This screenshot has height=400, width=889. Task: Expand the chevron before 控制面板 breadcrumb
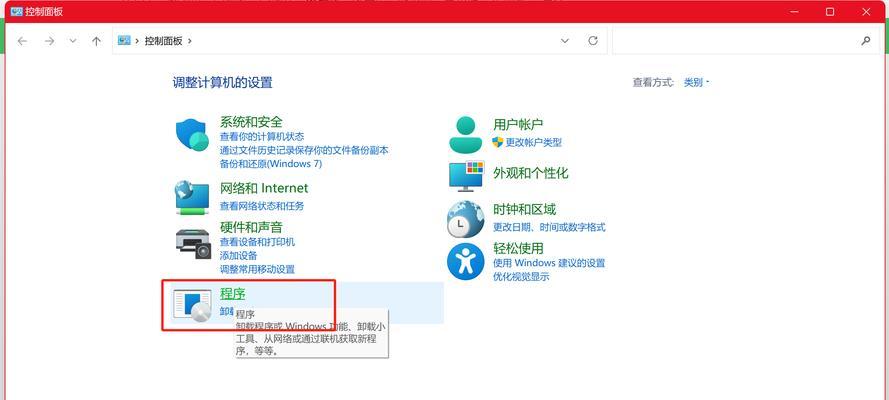click(x=137, y=41)
